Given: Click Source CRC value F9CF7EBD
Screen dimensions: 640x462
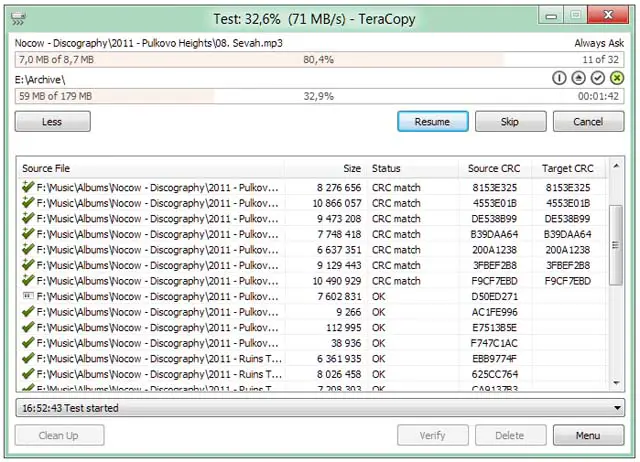Looking at the screenshot, I should [x=494, y=281].
